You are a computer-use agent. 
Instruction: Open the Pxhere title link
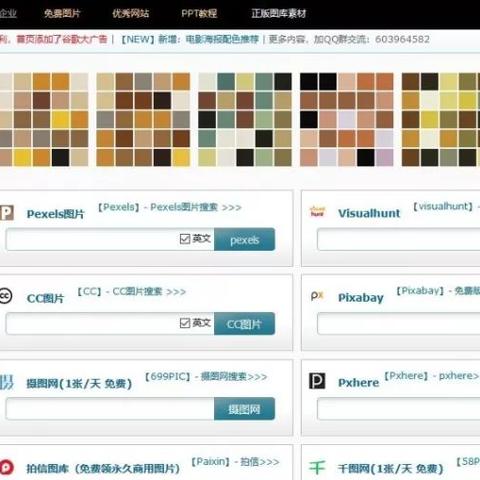tap(358, 382)
